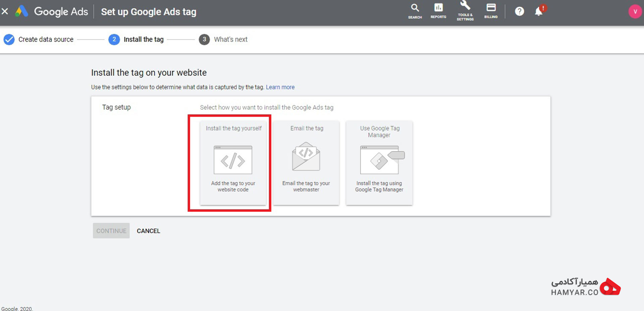Click the Install the tag on your website heading
Viewport: 644px width, 311px height.
tap(149, 73)
